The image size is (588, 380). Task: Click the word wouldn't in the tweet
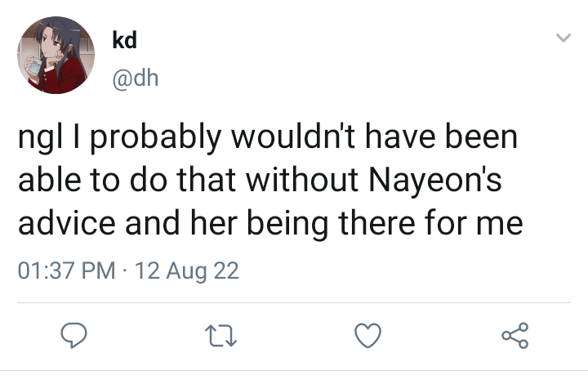(x=293, y=136)
